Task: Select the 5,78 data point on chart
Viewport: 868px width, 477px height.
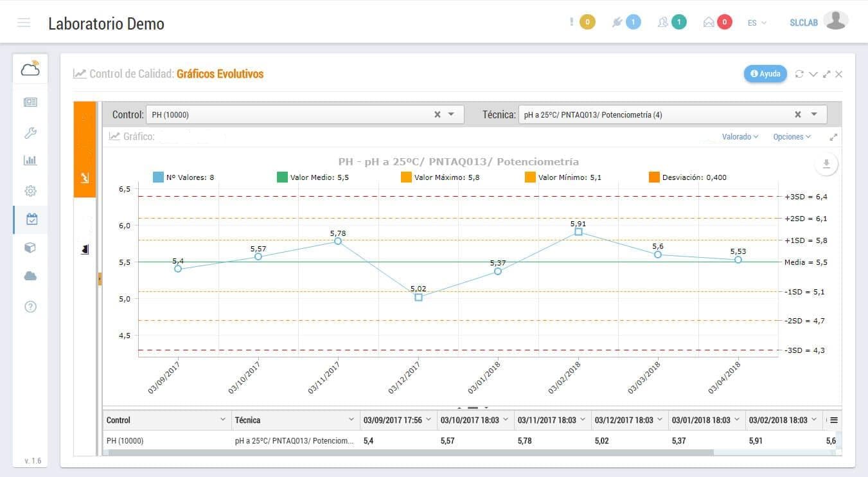Action: [x=338, y=241]
